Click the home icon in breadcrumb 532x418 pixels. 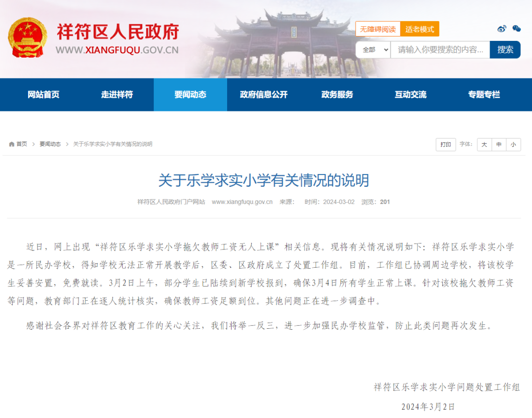point(12,144)
